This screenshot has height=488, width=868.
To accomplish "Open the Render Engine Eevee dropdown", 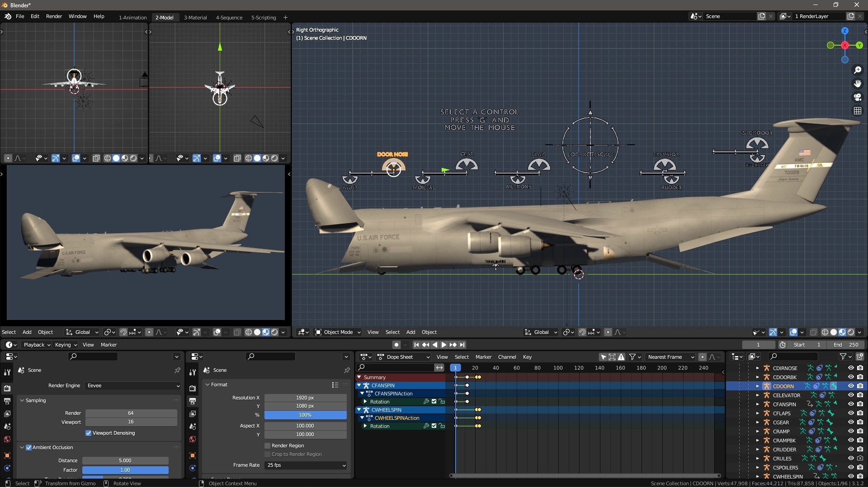I will coord(133,385).
